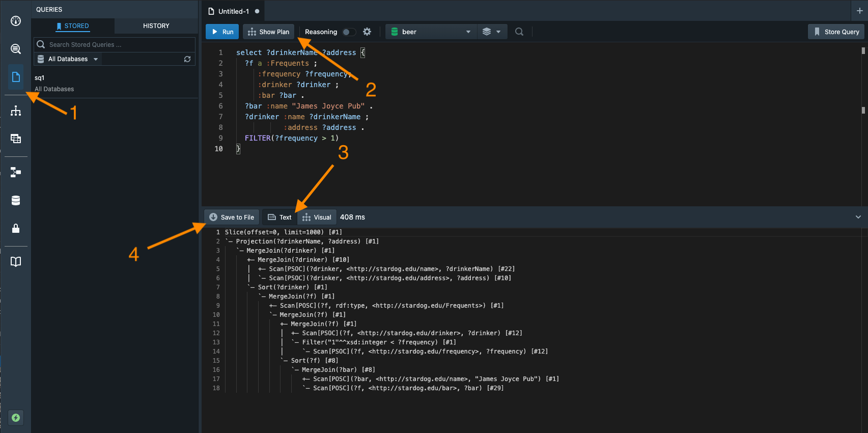The width and height of the screenshot is (868, 433).
Task: Refresh the stored queries list
Action: click(187, 59)
